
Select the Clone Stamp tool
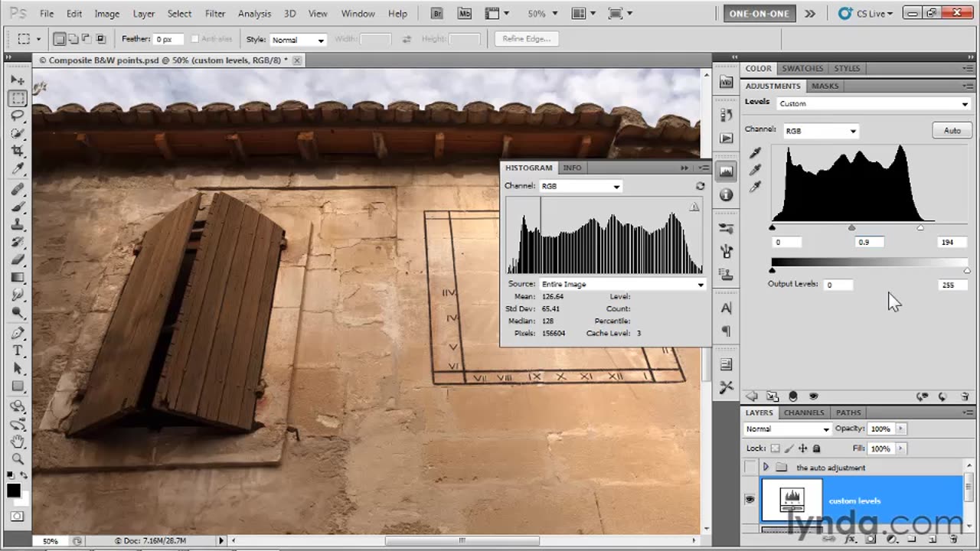[18, 225]
